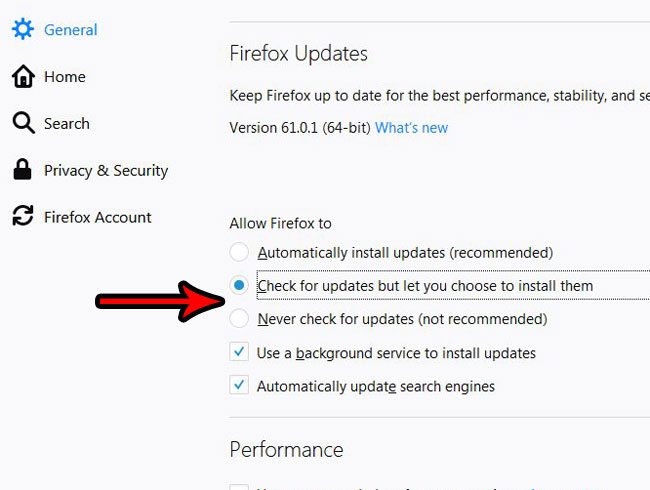
Task: Click the General gear icon
Action: pyautogui.click(x=22, y=29)
